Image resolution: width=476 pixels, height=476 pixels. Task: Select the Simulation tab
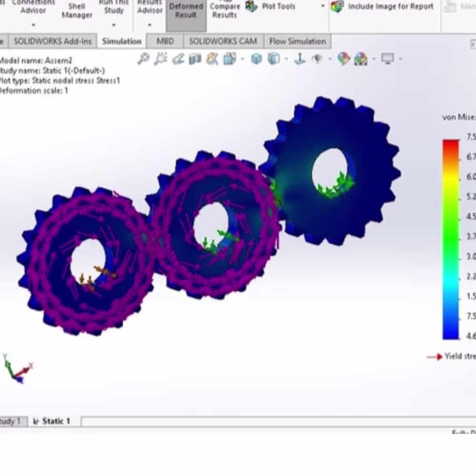(x=122, y=41)
